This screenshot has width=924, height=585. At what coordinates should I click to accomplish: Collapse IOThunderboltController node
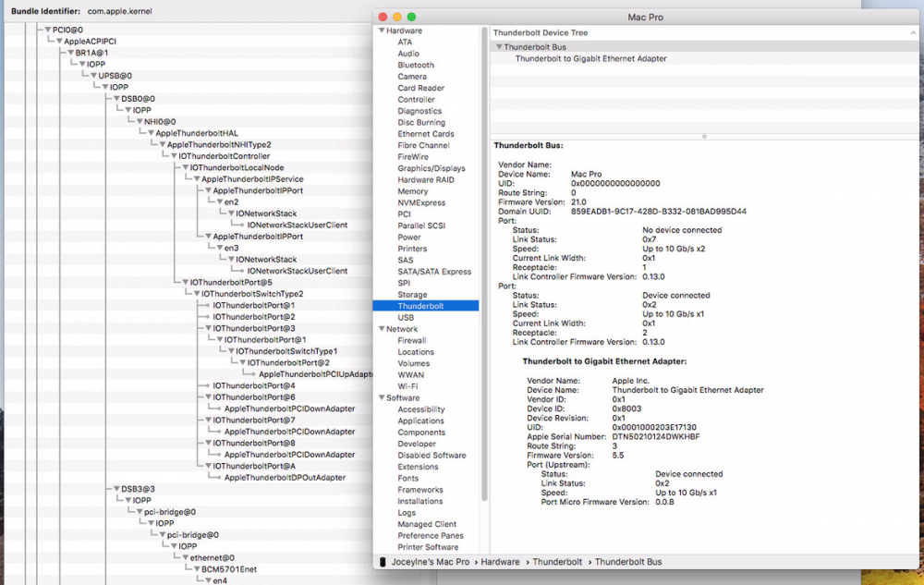click(174, 156)
